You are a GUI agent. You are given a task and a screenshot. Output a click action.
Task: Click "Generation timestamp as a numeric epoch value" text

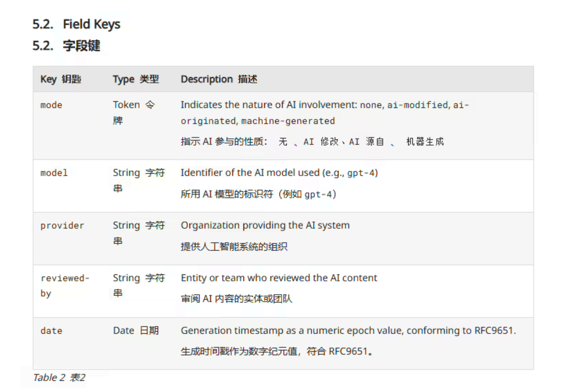point(291,331)
